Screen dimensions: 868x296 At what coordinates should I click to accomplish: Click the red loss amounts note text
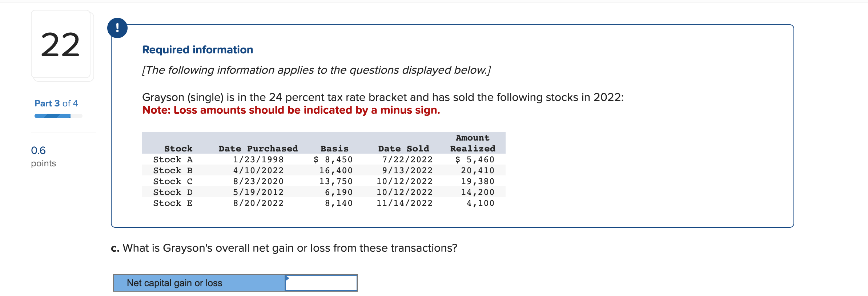[291, 110]
